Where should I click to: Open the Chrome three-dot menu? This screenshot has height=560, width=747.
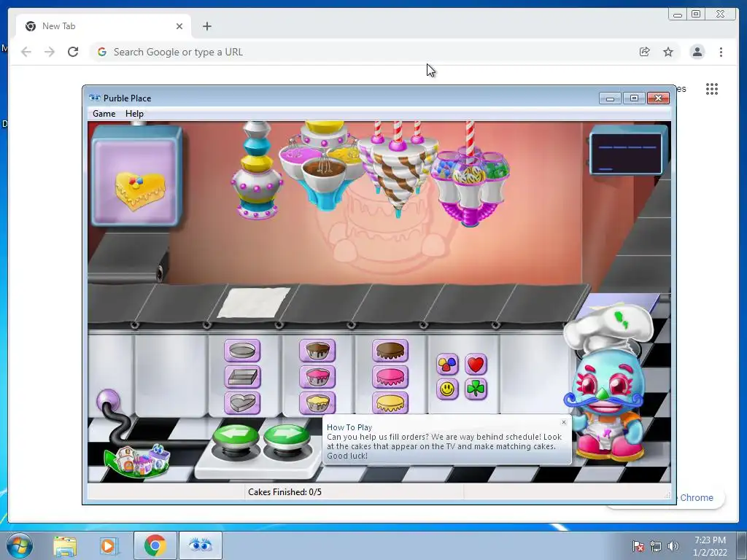[721, 52]
